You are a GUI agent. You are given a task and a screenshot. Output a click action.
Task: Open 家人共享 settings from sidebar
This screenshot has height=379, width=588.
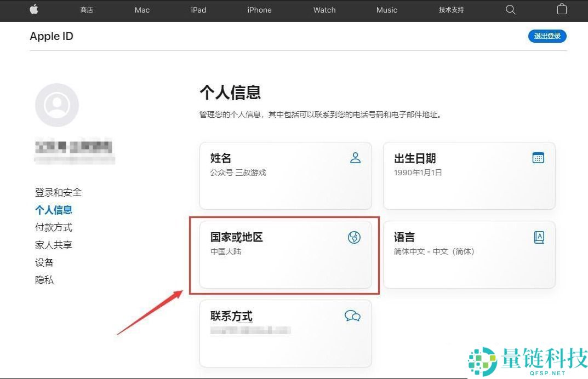[x=53, y=245]
